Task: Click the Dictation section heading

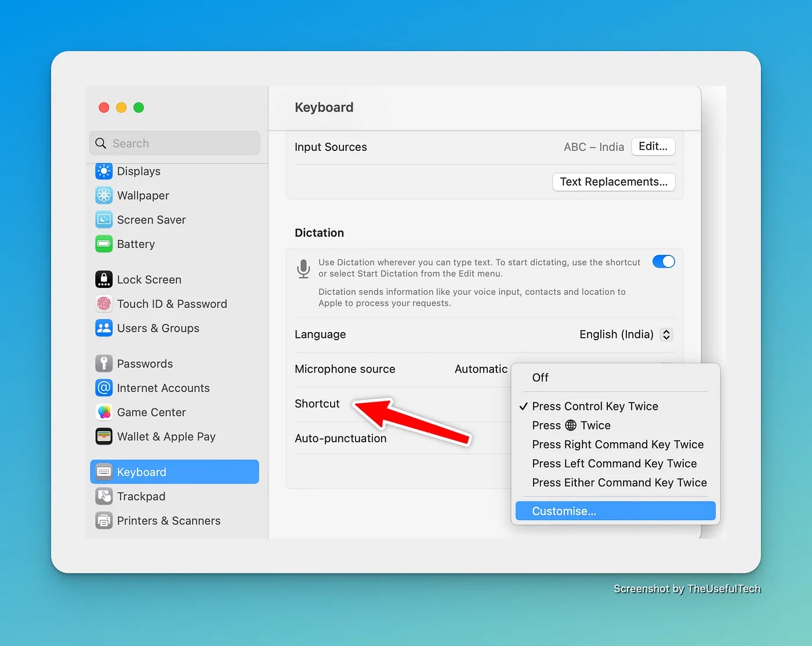Action: tap(319, 233)
